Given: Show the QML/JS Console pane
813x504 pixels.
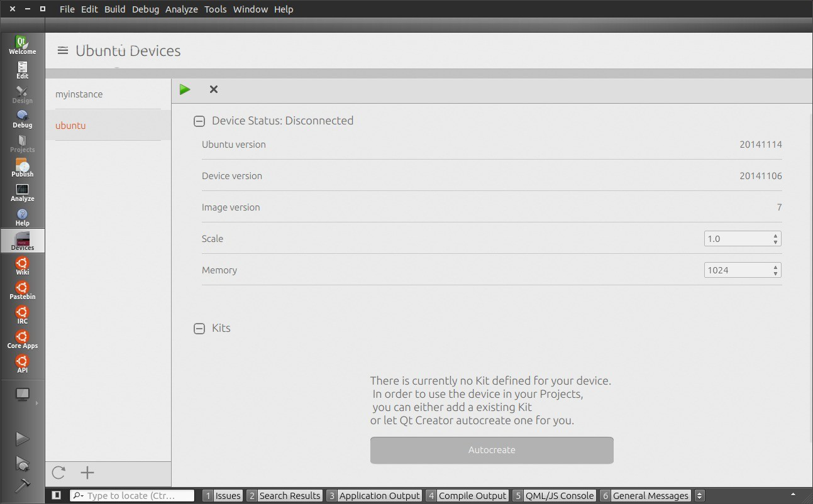Looking at the screenshot, I should point(554,496).
